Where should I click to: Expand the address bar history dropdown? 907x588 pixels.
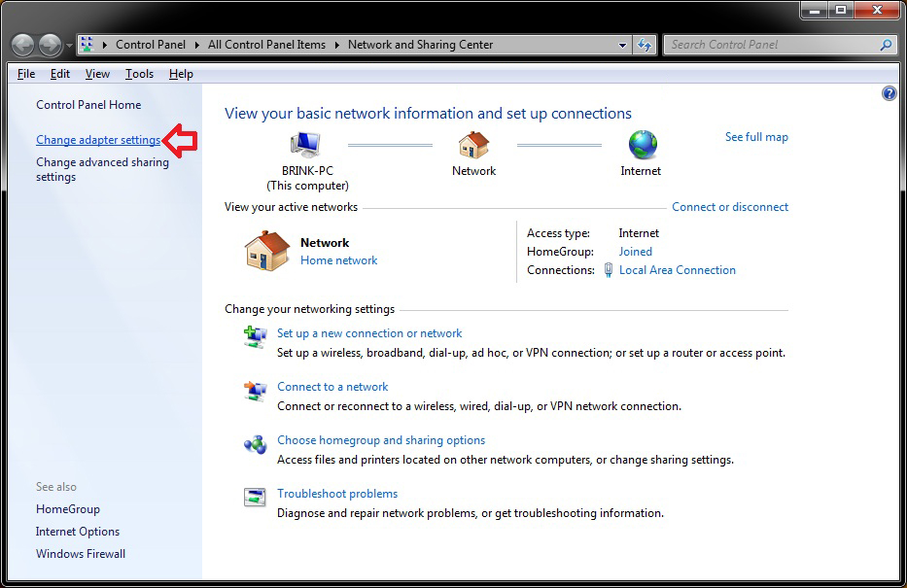tap(622, 45)
